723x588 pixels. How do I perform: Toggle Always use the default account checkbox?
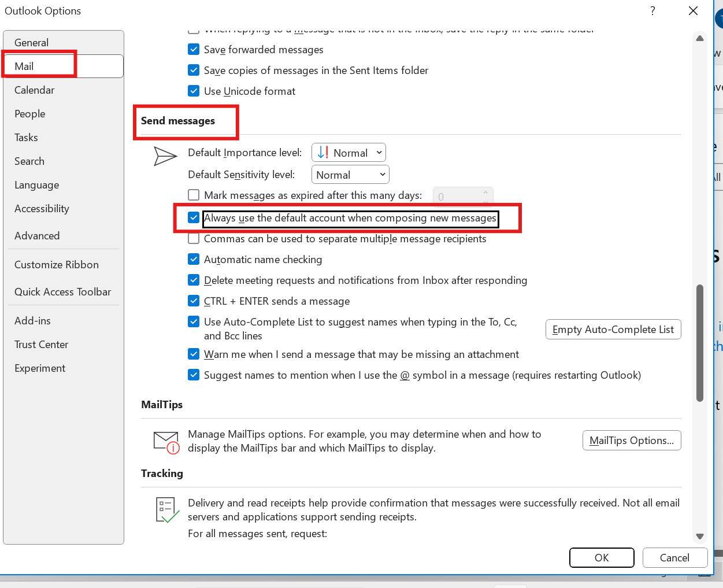194,218
